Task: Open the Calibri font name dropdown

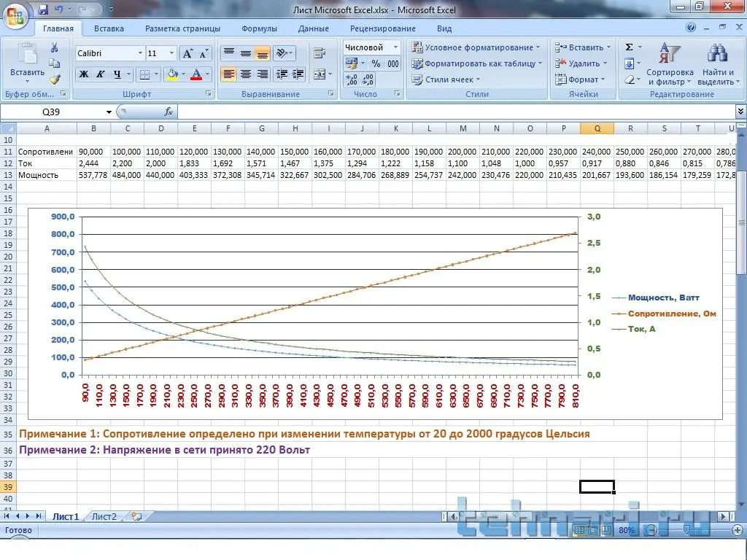Action: click(139, 54)
